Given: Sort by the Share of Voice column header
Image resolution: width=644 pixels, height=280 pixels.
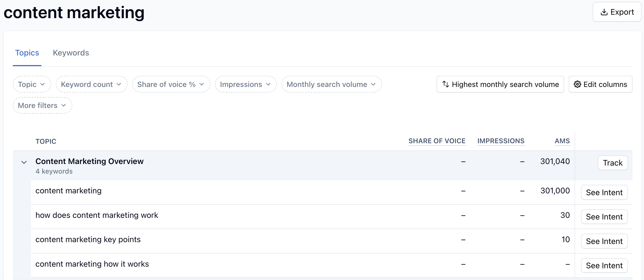Looking at the screenshot, I should coord(437,141).
